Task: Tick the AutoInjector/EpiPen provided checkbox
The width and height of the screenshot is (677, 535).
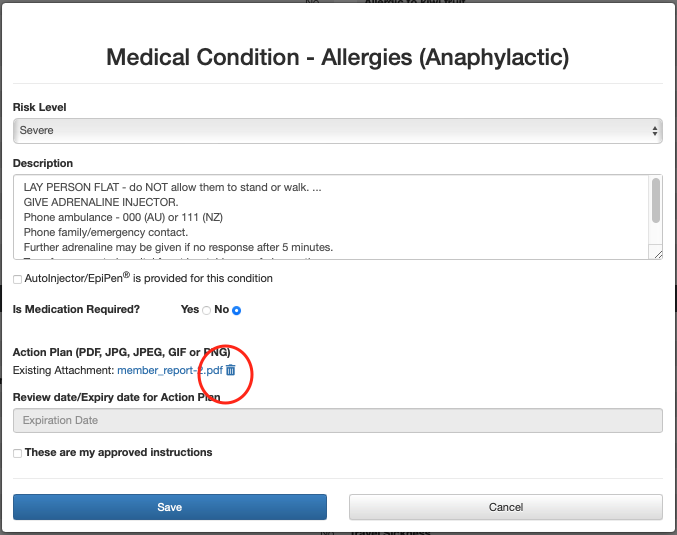Action: point(18,279)
